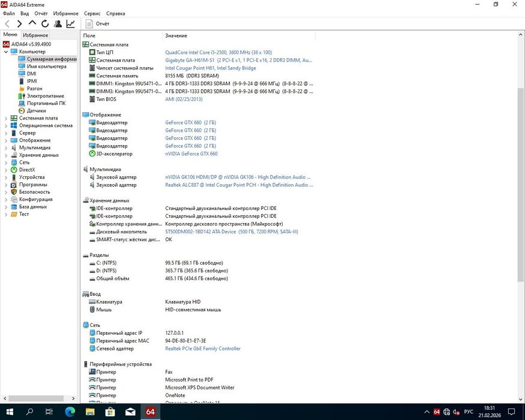Click the База данных tree icon
Image resolution: width=525 pixels, height=420 pixels.
pos(14,206)
